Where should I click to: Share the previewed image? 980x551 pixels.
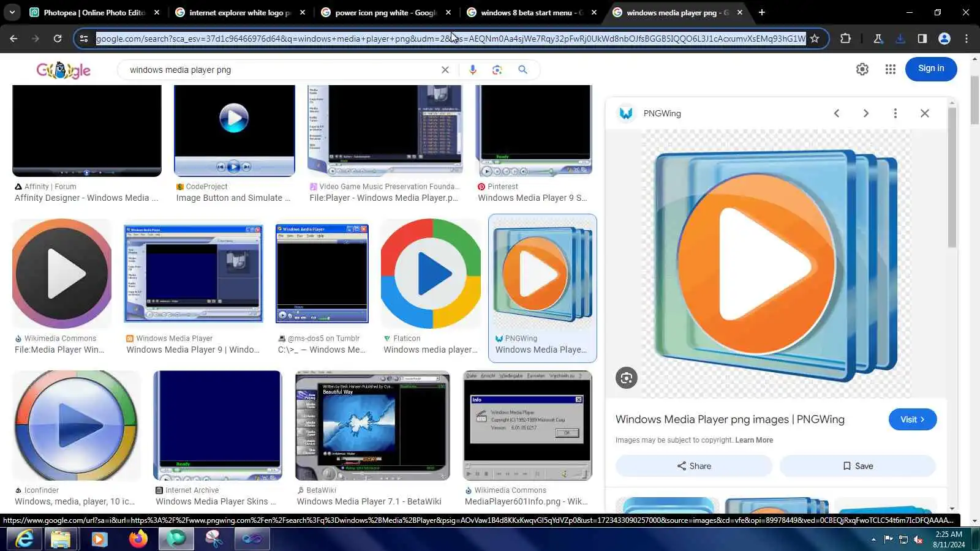(x=694, y=466)
